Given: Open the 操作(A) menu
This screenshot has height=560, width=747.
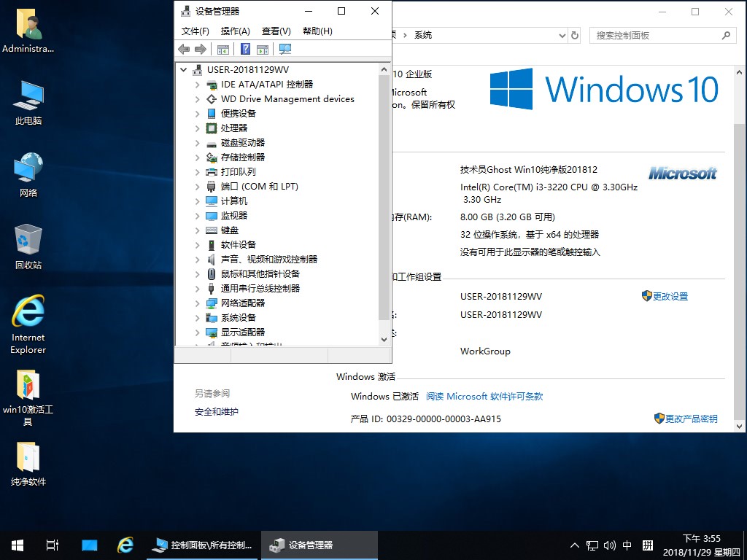Looking at the screenshot, I should coord(235,31).
